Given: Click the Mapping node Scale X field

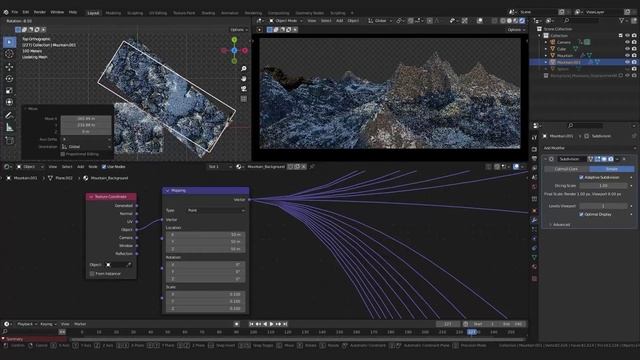Looking at the screenshot, I should click(x=205, y=294).
